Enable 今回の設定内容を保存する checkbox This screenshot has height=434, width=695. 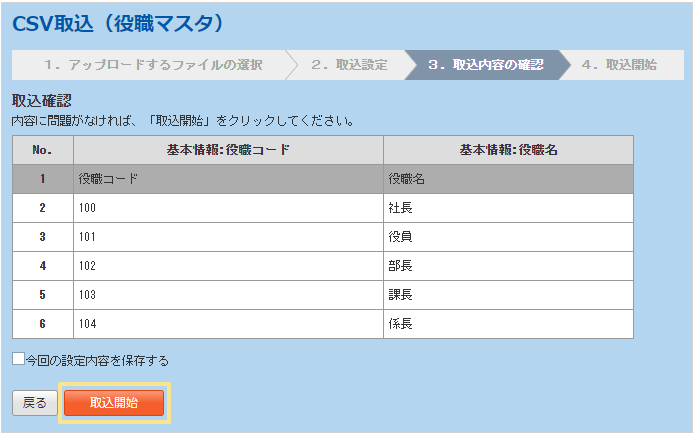tap(18, 359)
